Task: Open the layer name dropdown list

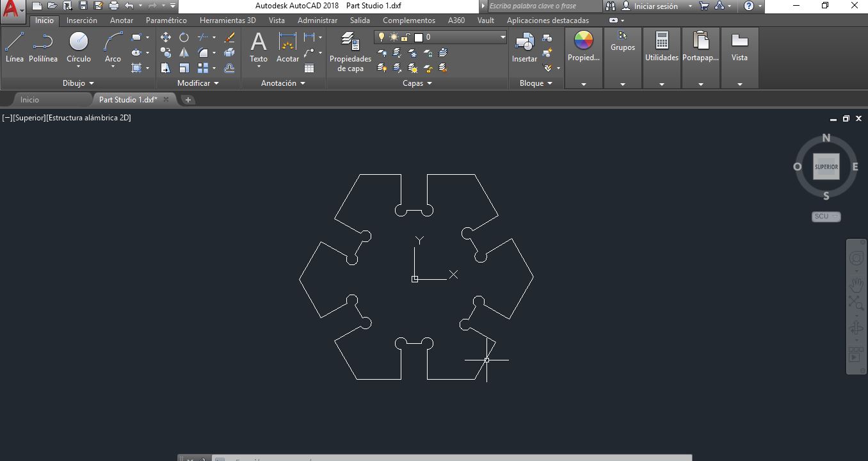Action: coord(502,37)
